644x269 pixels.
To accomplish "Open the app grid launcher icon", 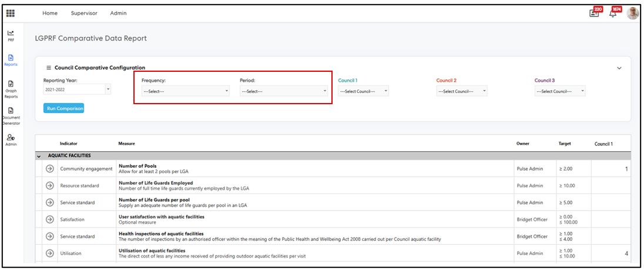I will point(11,13).
